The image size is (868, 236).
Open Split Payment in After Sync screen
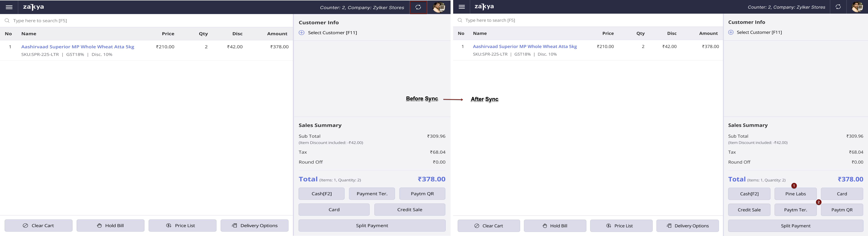pyautogui.click(x=796, y=226)
